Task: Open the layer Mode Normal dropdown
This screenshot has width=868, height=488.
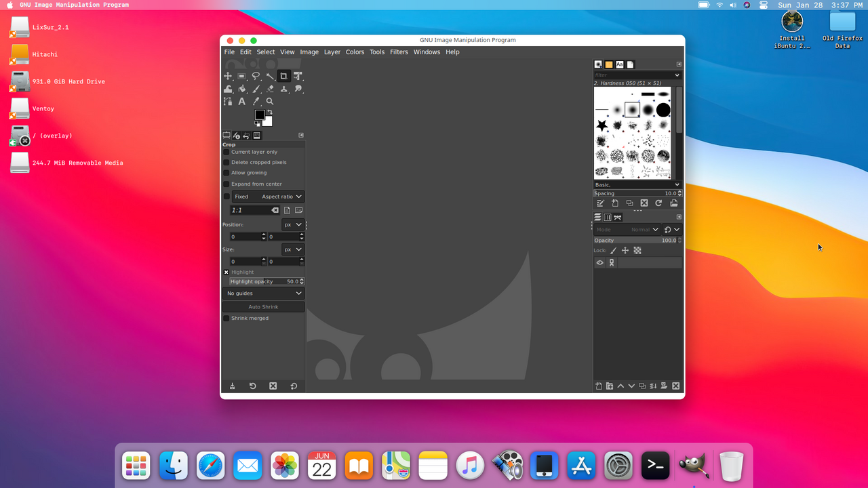Action: tap(627, 230)
